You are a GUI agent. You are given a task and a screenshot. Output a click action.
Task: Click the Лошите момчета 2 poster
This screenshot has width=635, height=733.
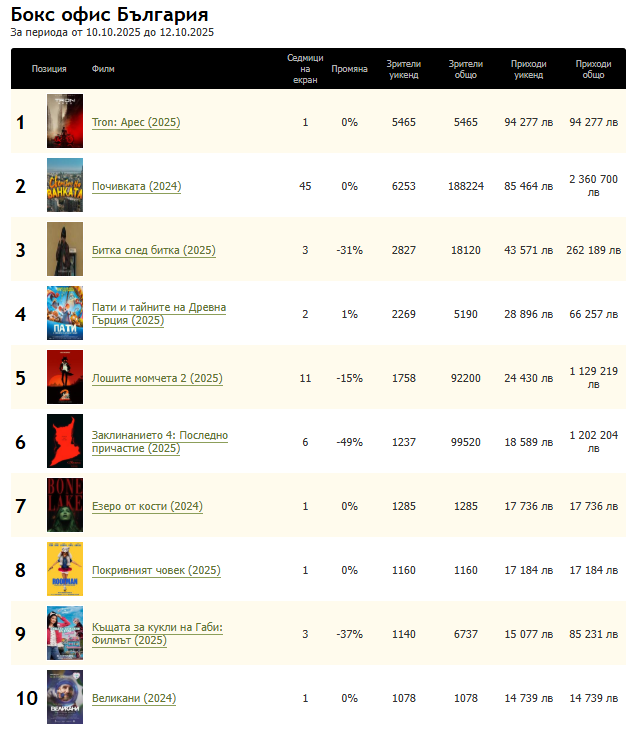coord(64,378)
